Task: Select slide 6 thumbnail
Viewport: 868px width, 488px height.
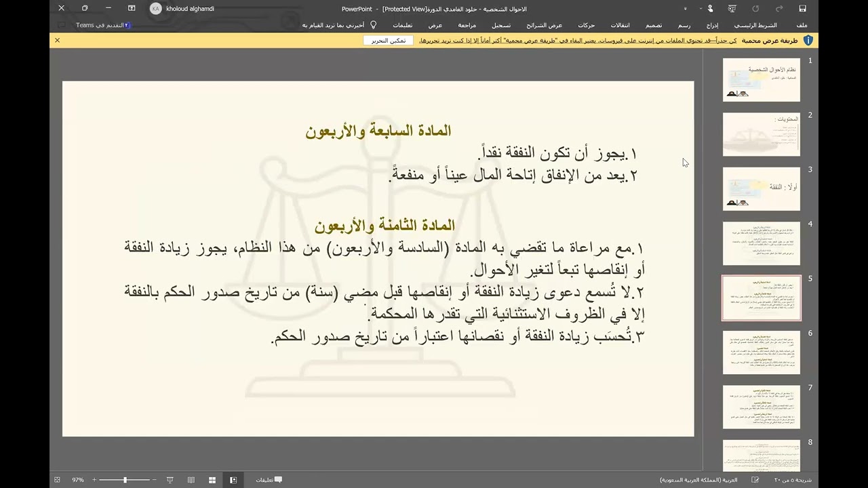Action: (761, 352)
